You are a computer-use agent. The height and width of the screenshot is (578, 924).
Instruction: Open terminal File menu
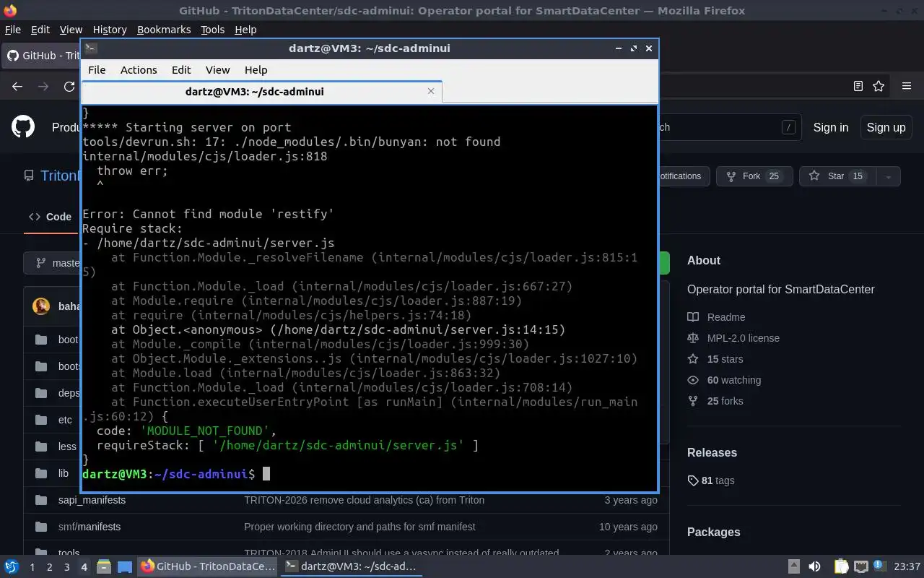click(x=97, y=70)
